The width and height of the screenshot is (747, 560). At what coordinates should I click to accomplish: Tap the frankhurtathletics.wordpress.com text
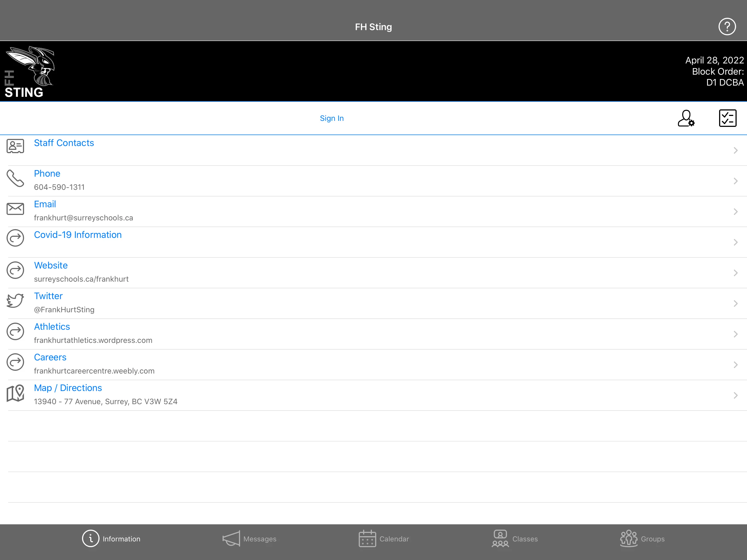[x=93, y=340]
